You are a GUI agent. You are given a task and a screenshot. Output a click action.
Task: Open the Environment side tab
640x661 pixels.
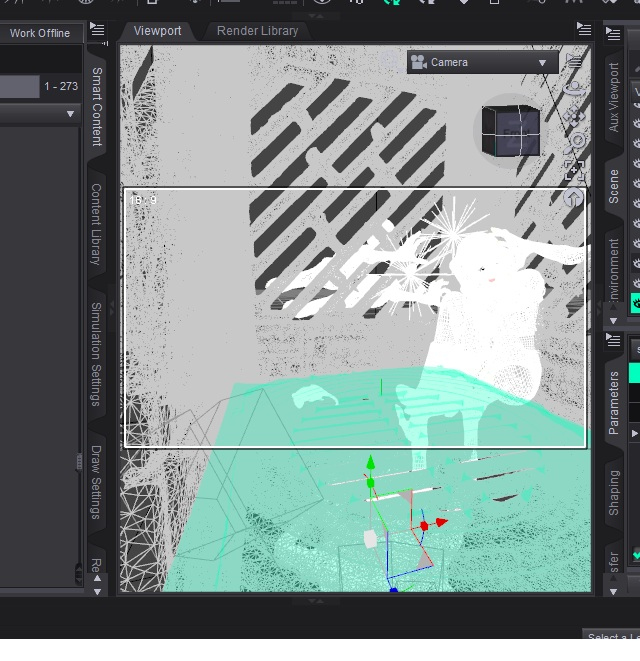point(613,270)
